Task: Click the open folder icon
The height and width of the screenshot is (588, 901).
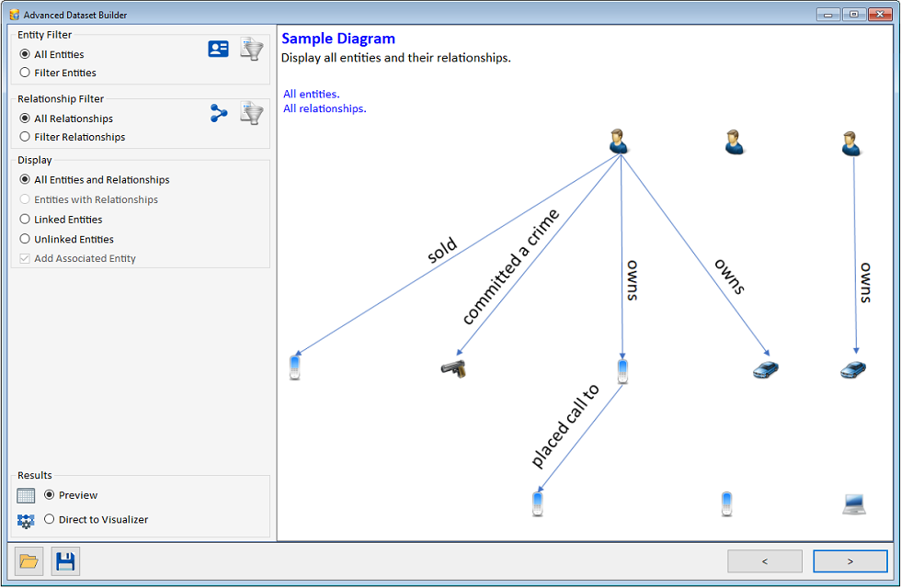Action: tap(29, 561)
